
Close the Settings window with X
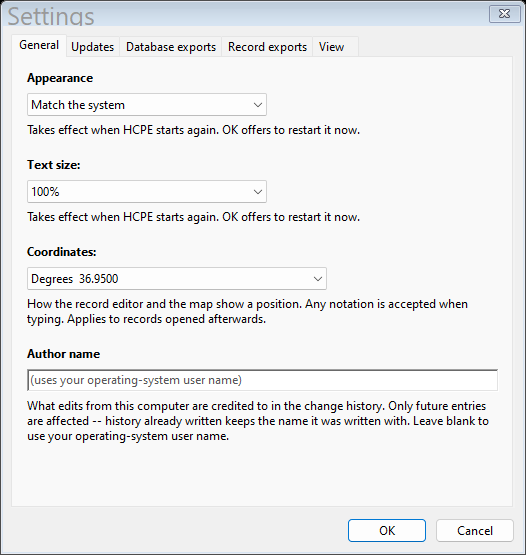pyautogui.click(x=504, y=14)
